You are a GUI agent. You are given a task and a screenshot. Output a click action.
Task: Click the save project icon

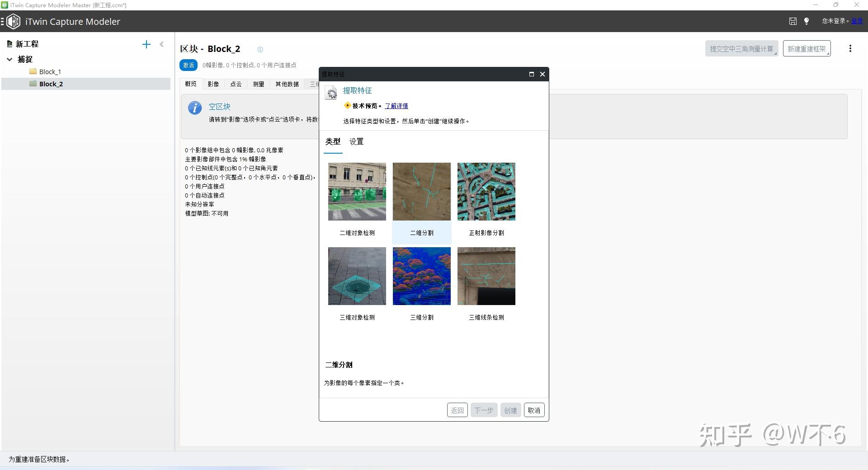tap(793, 21)
